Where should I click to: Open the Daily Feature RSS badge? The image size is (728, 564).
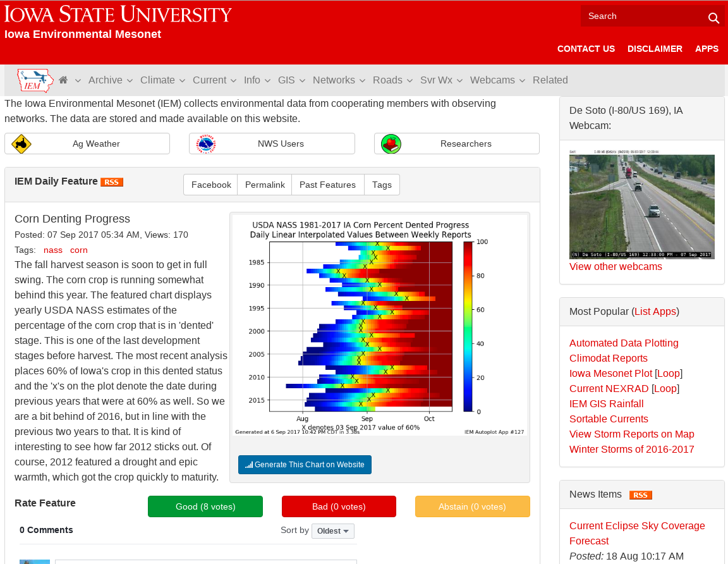112,182
